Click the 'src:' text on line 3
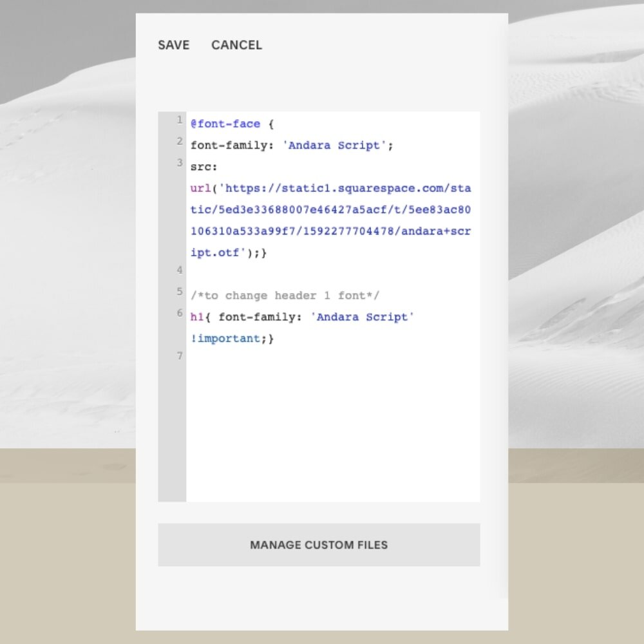Screen dimensions: 644x644 204,167
